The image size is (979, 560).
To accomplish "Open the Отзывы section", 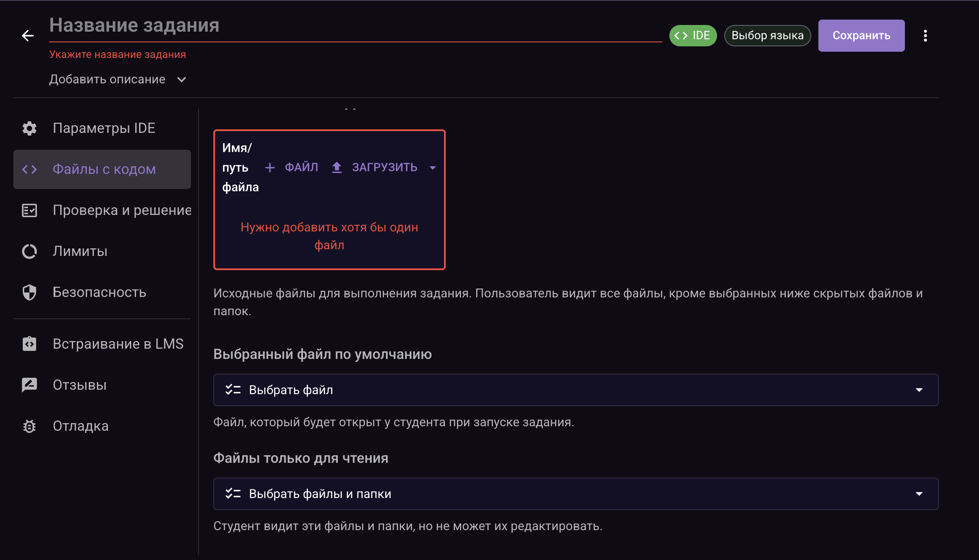I will (102, 385).
